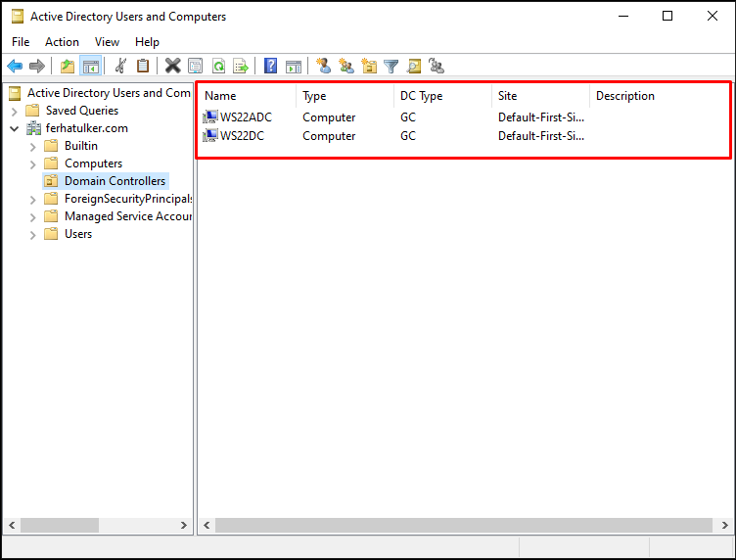Select the Domain Controllers OU
736x560 pixels.
tap(115, 181)
